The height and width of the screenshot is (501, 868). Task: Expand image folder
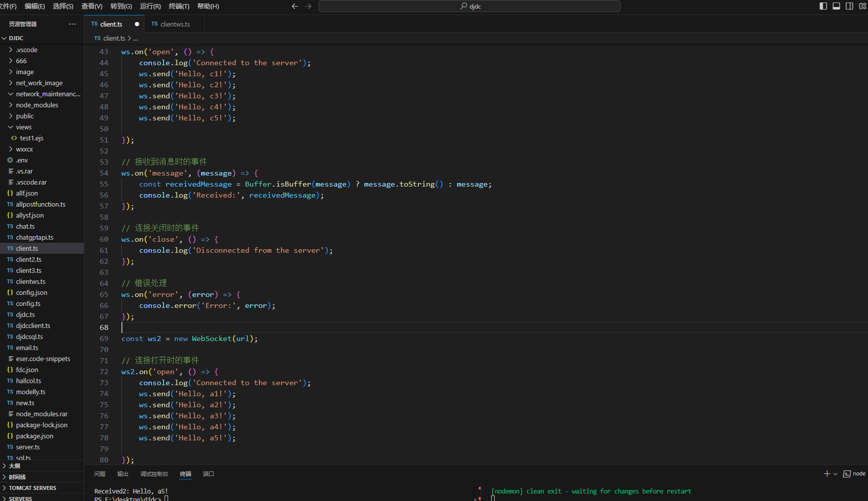coord(42,72)
